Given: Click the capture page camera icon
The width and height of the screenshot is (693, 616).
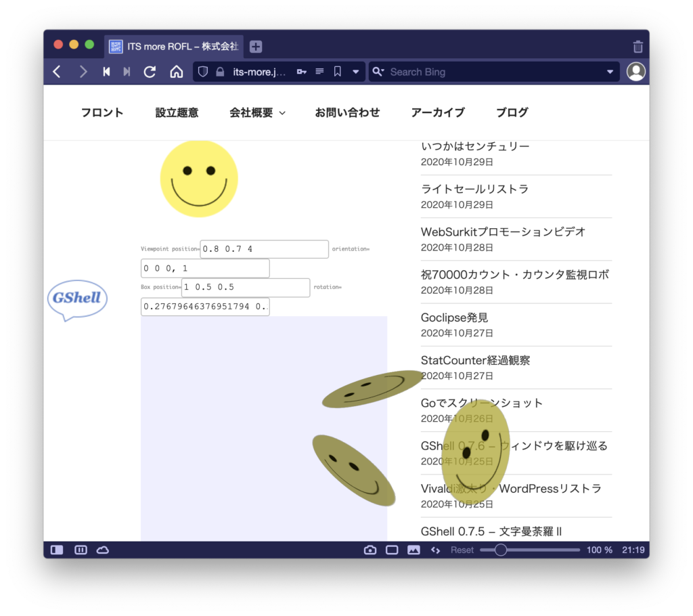Looking at the screenshot, I should [370, 550].
